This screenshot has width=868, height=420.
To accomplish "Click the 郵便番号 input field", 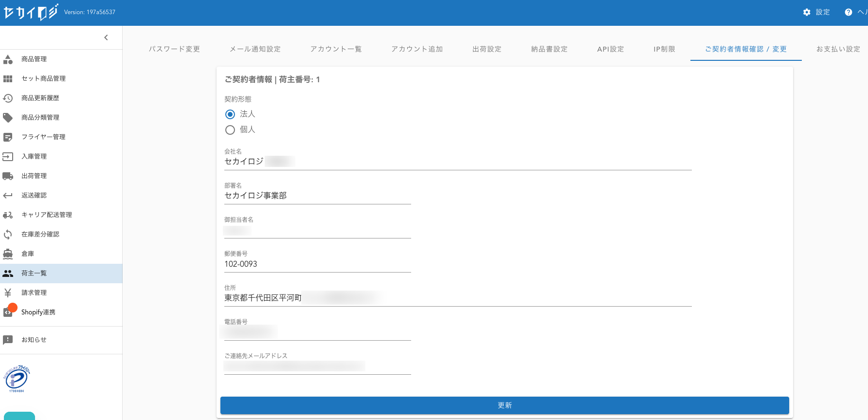I will coord(317,264).
